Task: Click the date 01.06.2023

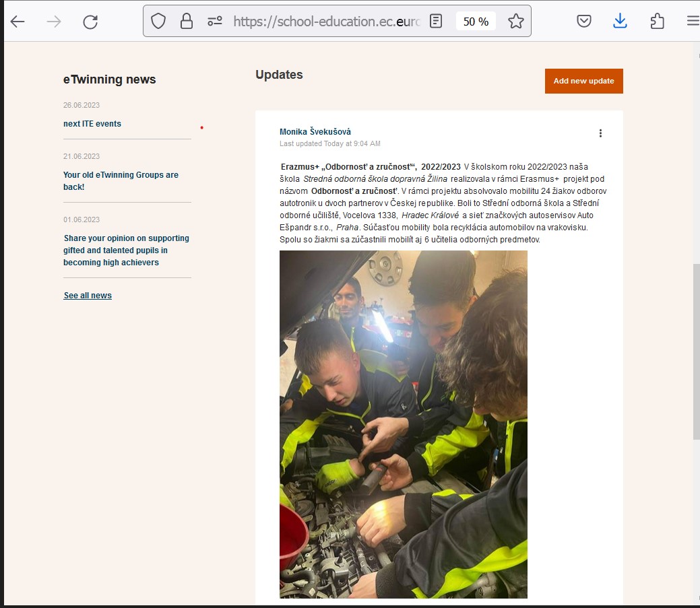Action: tap(82, 219)
